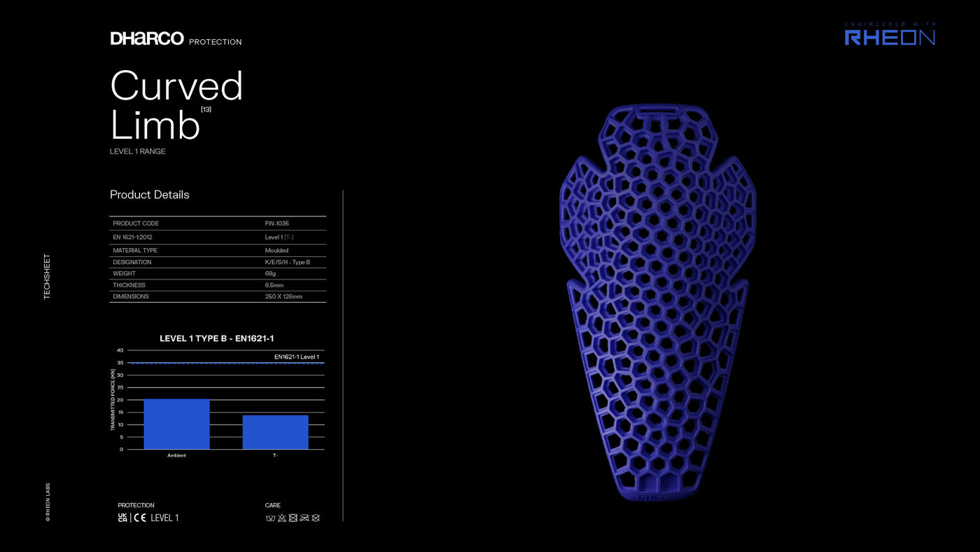
Task: Select the do-not-bleach triangle care icon
Action: pyautogui.click(x=281, y=518)
